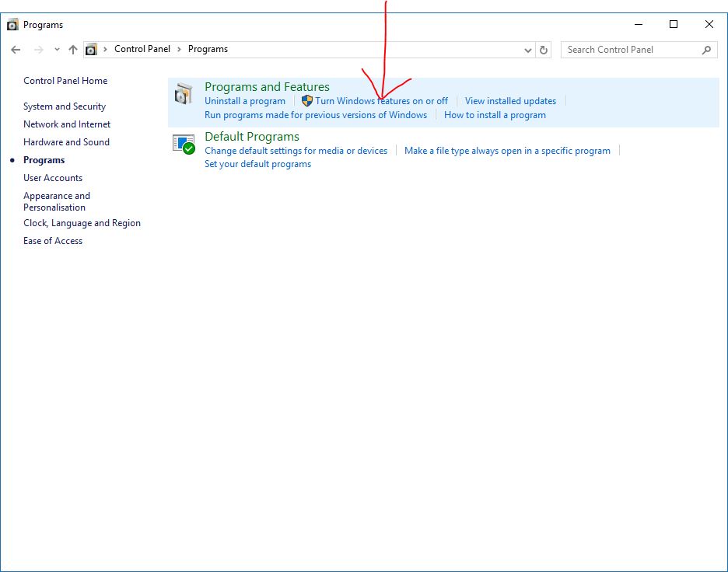The image size is (728, 572).
Task: Click the Up arrow to go to Control Panel
Action: 72,49
